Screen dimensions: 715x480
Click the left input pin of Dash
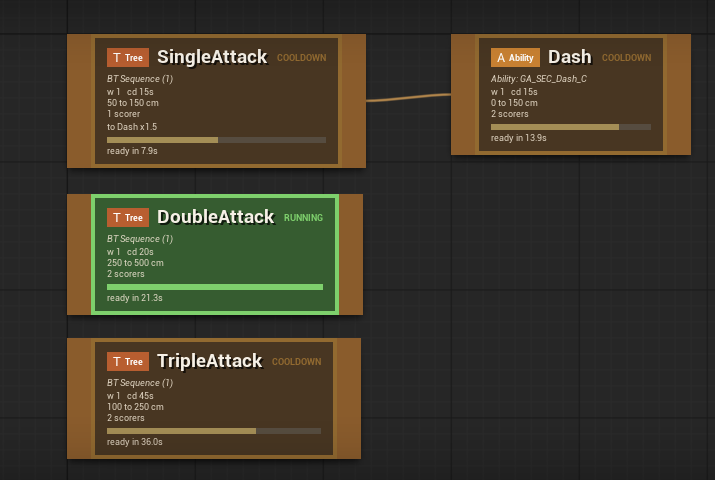[x=463, y=94]
